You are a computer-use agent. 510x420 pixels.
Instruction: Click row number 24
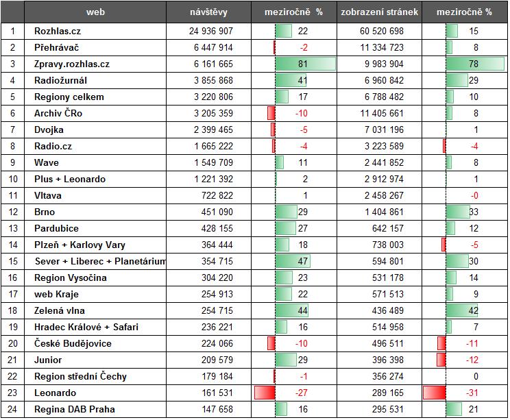12,409
